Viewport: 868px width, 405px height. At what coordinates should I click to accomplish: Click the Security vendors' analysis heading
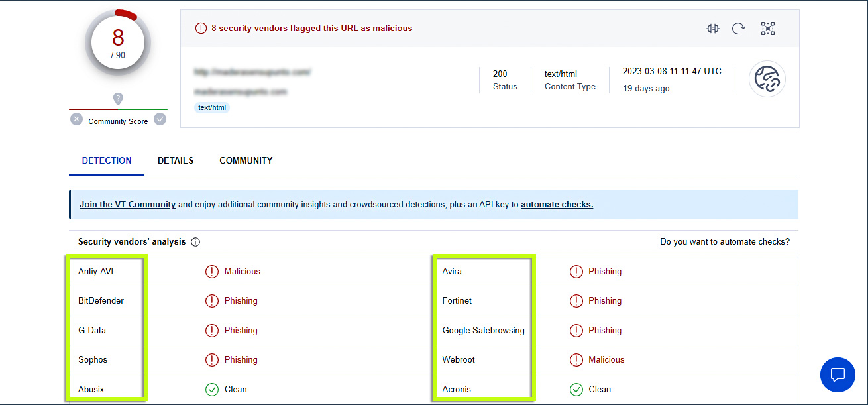pyautogui.click(x=132, y=242)
